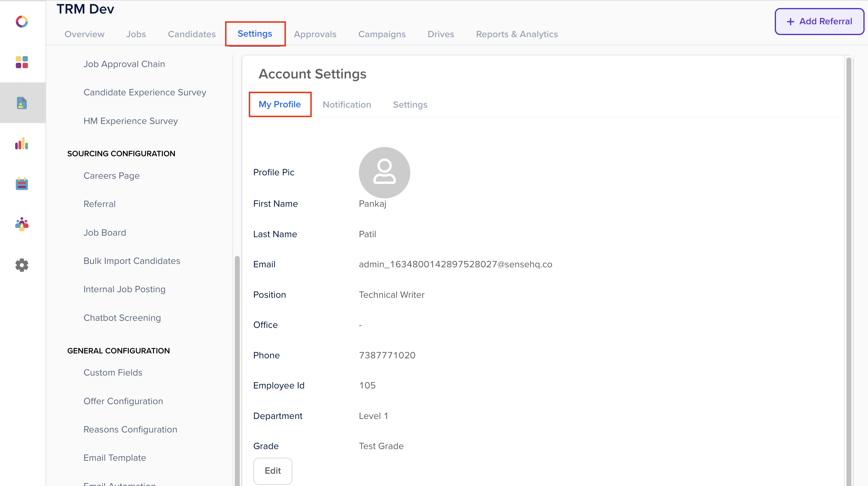
Task: Go to the Overview tab
Action: (85, 34)
